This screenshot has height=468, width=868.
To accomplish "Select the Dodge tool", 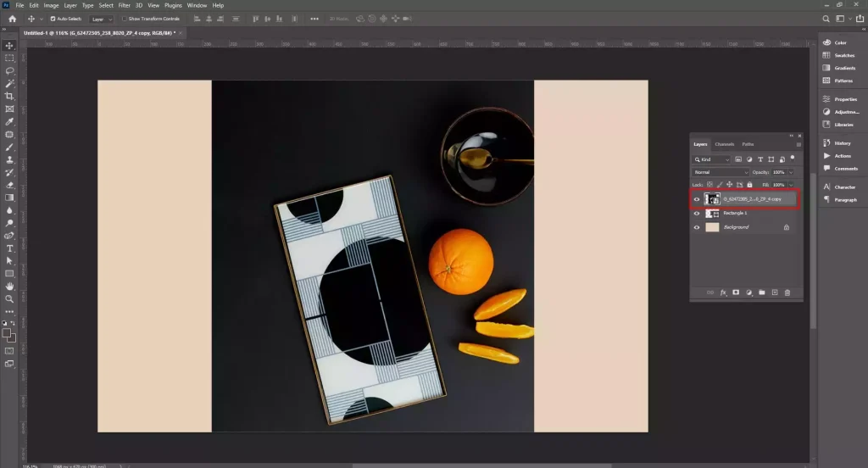I will 9,223.
